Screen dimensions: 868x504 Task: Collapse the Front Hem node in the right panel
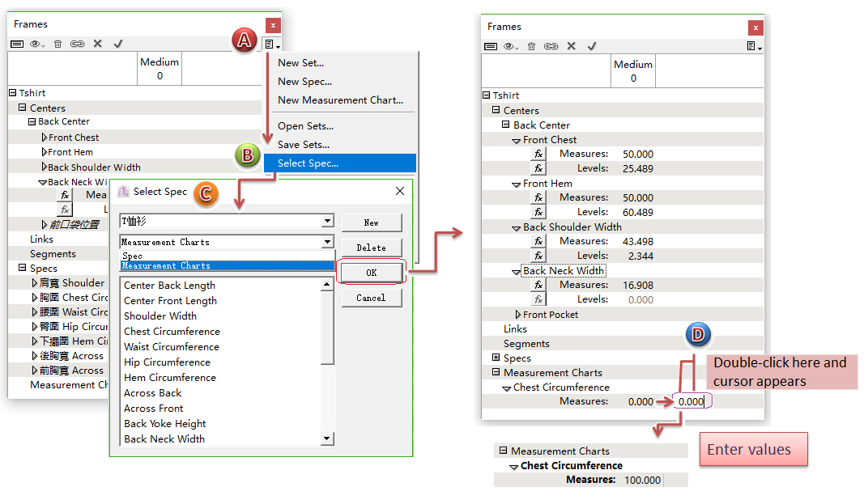(517, 184)
